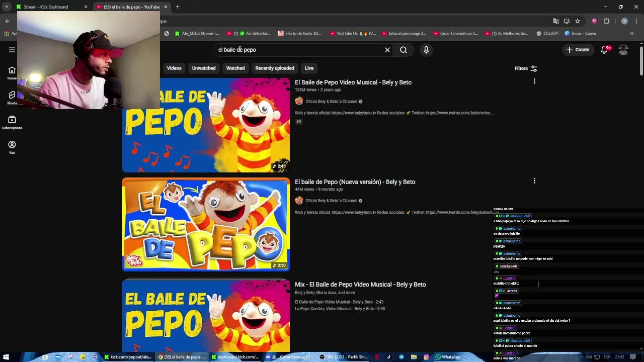Play the Nueva versión thumbnail

206,224
